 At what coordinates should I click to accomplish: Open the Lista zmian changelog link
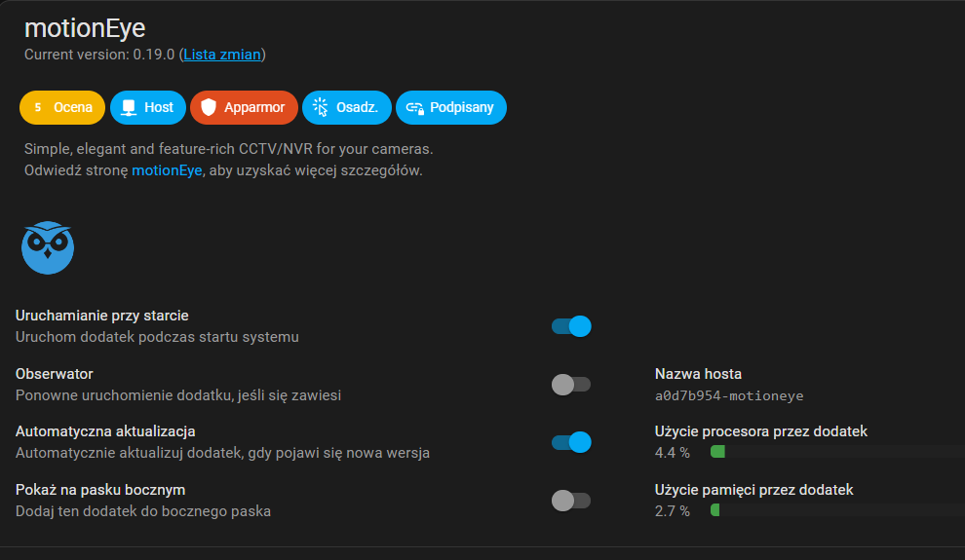pyautogui.click(x=222, y=55)
